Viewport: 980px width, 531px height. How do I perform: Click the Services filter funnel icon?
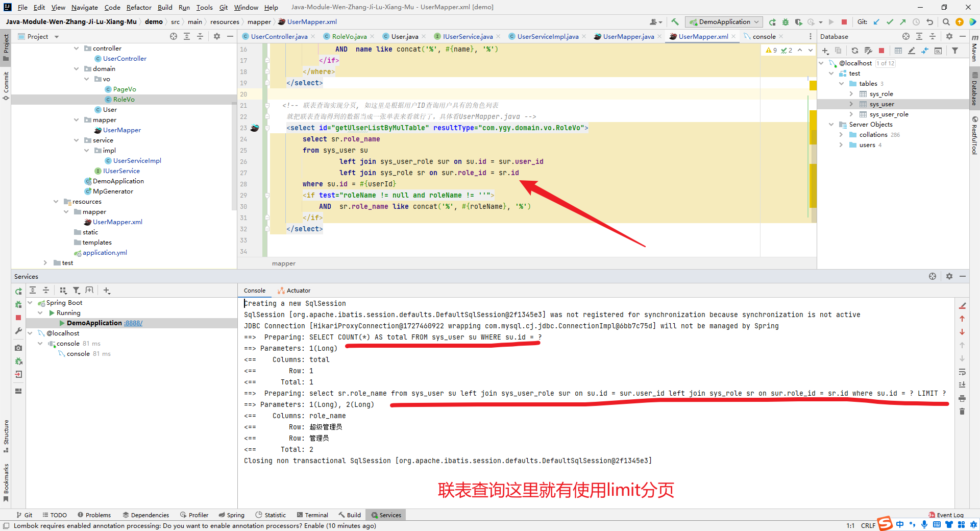pyautogui.click(x=77, y=291)
